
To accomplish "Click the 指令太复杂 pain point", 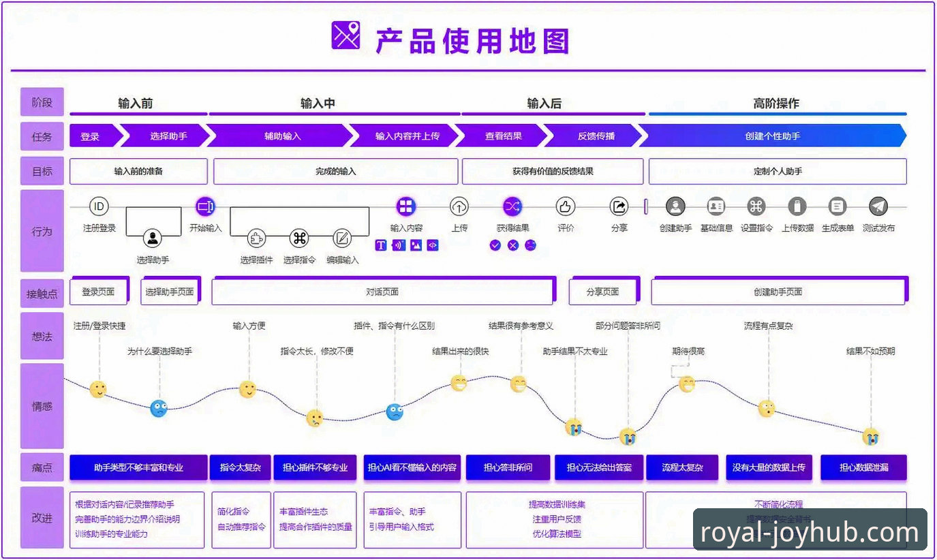I will point(241,467).
